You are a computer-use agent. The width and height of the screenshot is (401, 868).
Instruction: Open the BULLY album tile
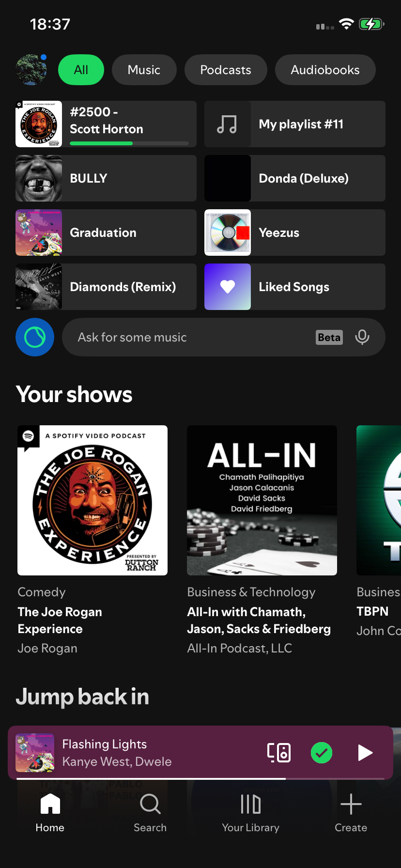(106, 178)
